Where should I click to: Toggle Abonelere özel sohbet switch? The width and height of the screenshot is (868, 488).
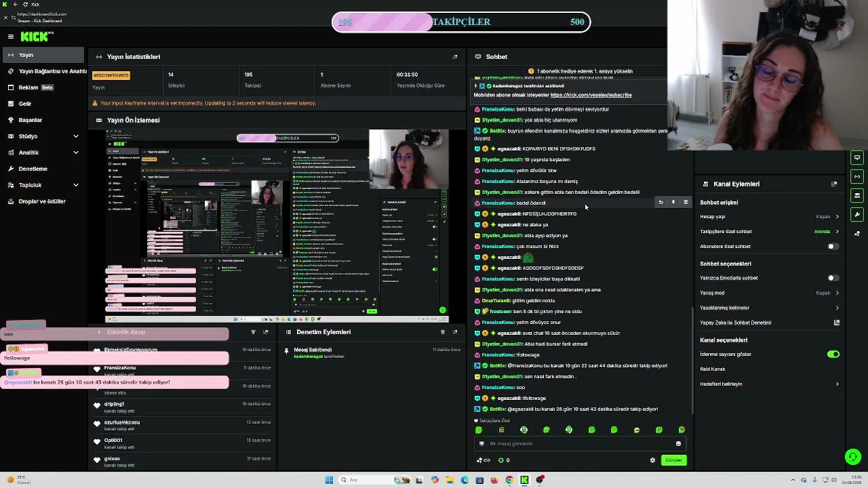coord(833,247)
